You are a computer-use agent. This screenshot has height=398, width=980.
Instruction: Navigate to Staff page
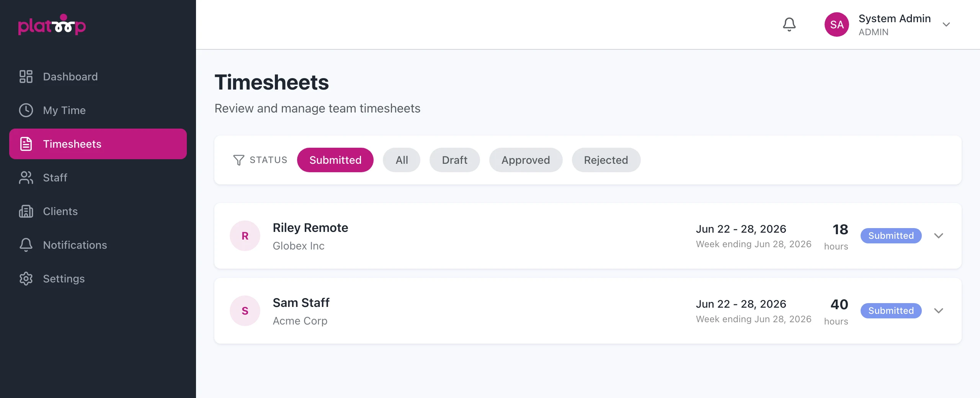coord(98,178)
